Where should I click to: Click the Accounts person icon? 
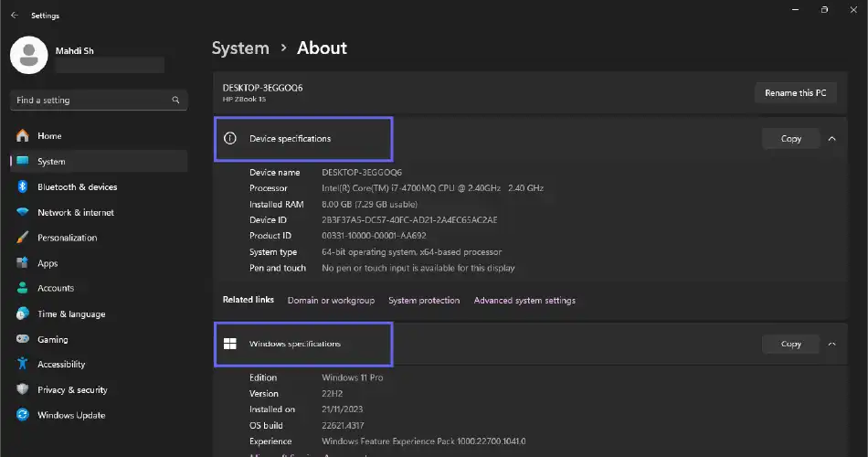tap(22, 289)
